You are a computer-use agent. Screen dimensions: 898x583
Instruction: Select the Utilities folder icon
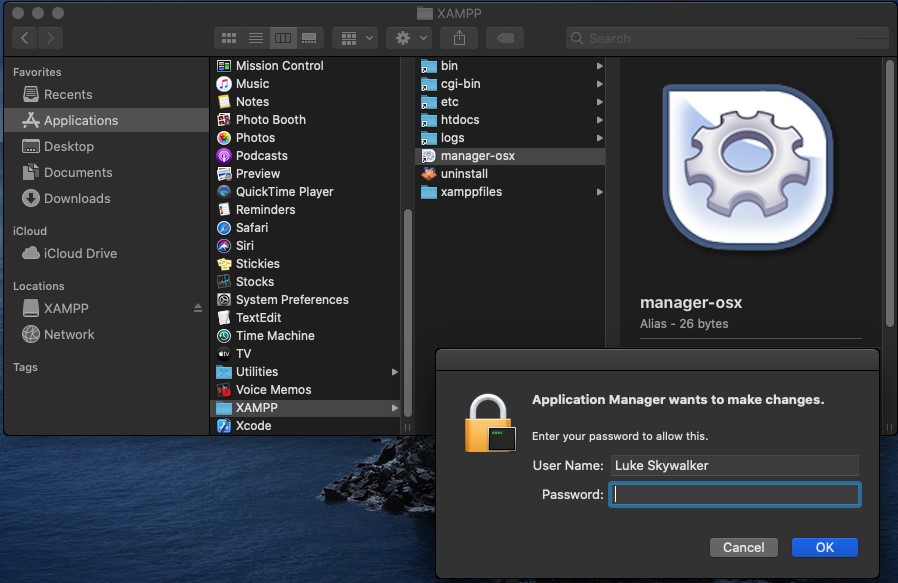click(224, 372)
